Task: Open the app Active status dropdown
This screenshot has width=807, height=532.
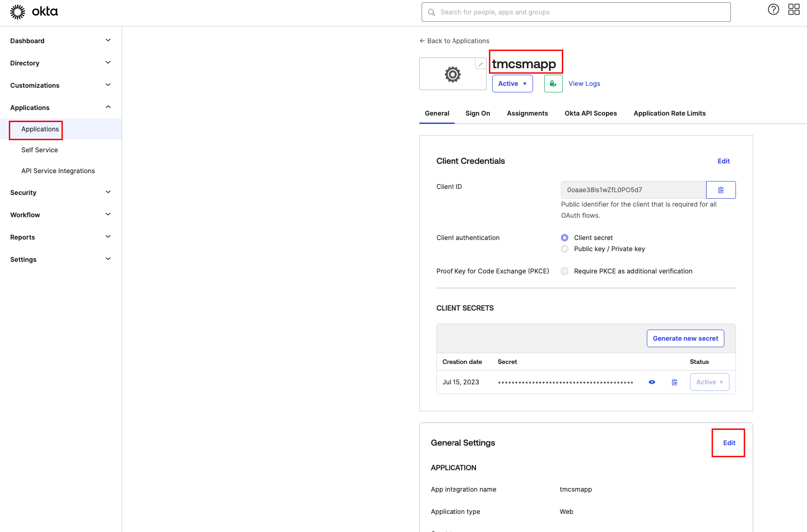Action: point(512,84)
